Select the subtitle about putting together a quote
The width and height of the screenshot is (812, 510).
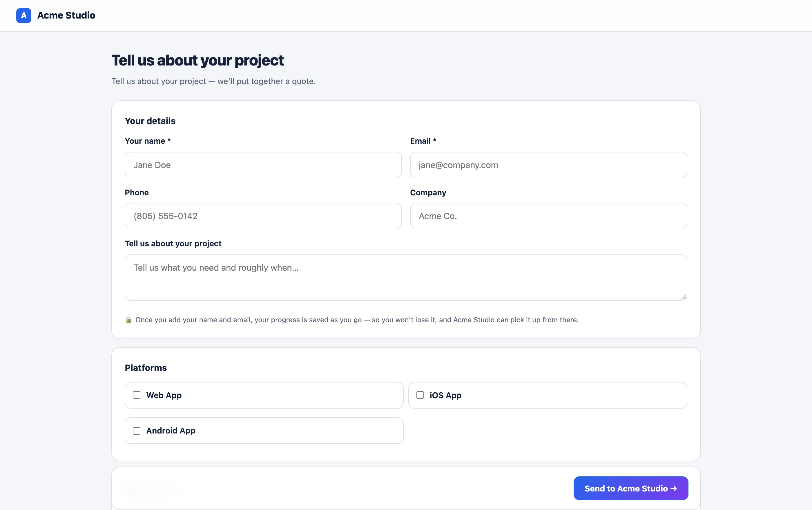pyautogui.click(x=213, y=81)
